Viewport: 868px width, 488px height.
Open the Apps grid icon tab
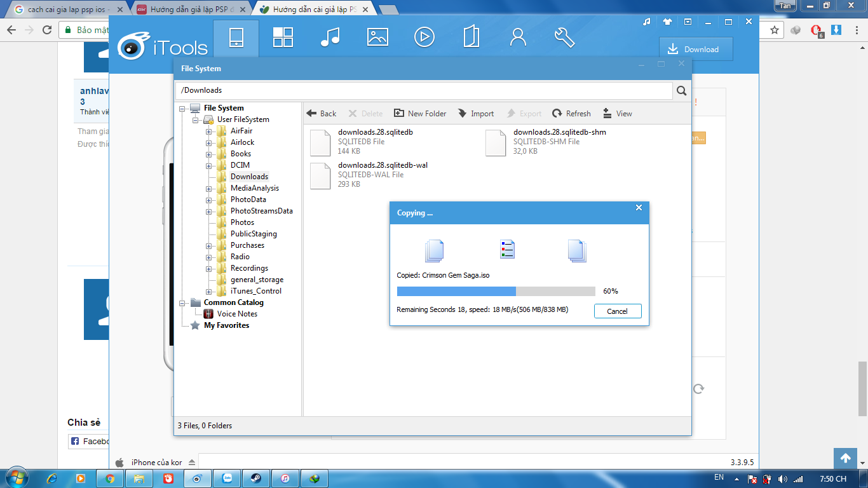coord(283,37)
